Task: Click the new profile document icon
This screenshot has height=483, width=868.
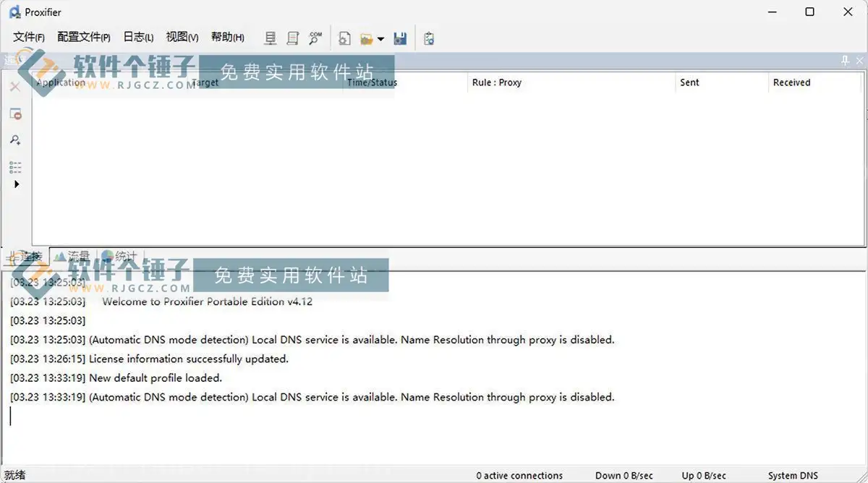Action: pyautogui.click(x=345, y=38)
